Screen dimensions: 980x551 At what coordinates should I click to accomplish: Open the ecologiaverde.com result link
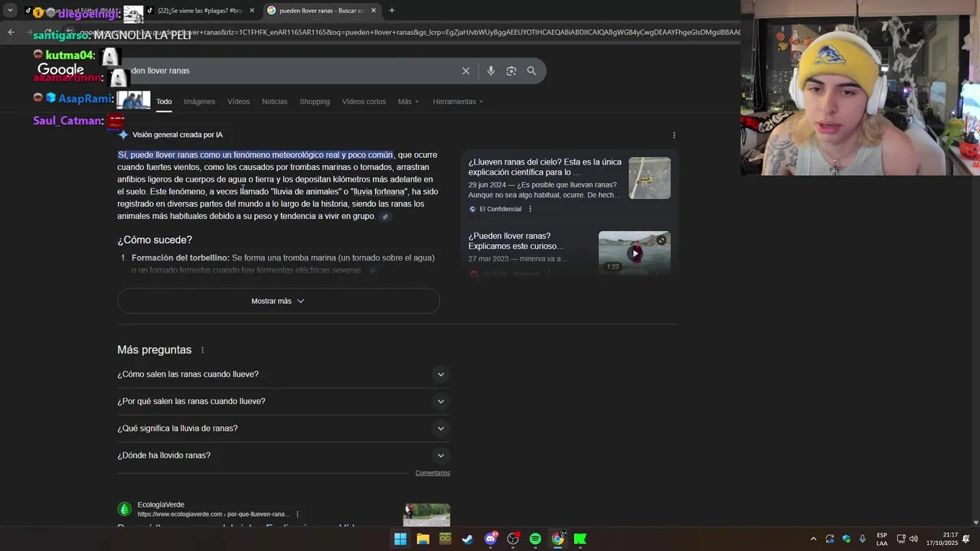coord(213,514)
